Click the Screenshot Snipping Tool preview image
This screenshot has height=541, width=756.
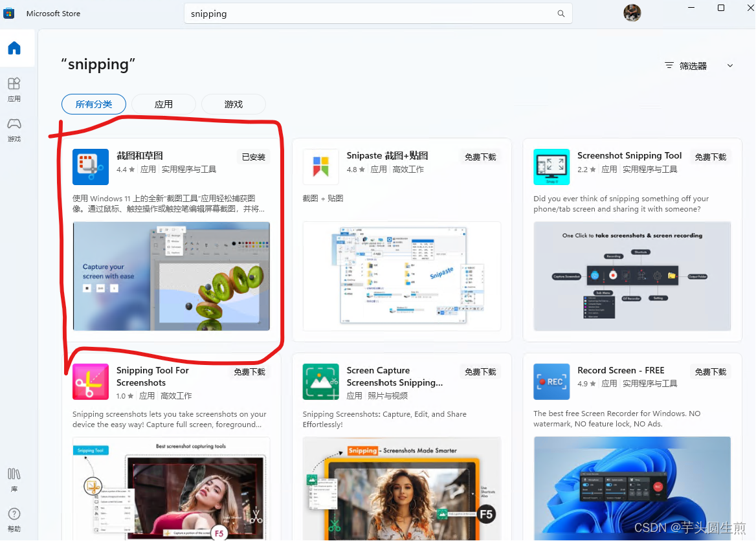[x=632, y=276]
